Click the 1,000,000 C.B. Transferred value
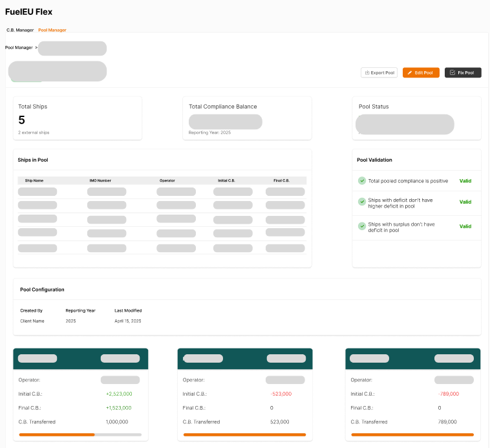 pyautogui.click(x=117, y=421)
